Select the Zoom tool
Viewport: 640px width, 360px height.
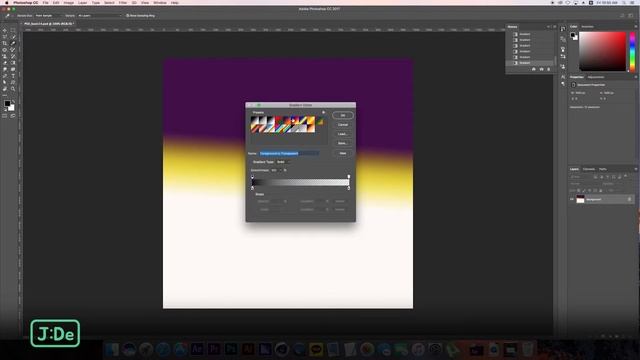pos(13,89)
